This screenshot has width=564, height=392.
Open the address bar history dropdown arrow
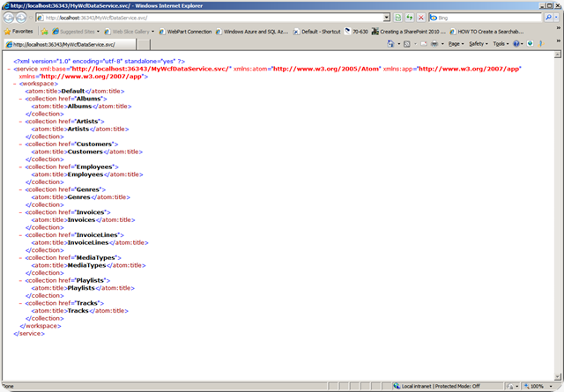387,18
